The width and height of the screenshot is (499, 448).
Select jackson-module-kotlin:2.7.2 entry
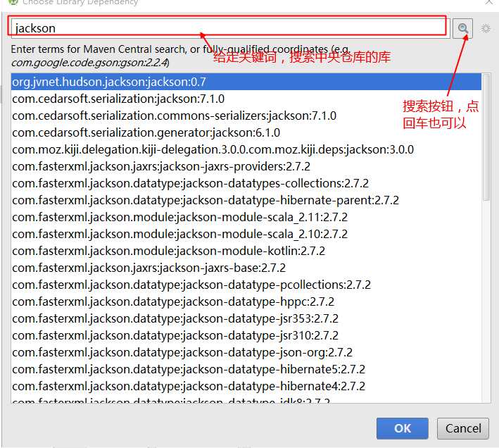point(246,251)
